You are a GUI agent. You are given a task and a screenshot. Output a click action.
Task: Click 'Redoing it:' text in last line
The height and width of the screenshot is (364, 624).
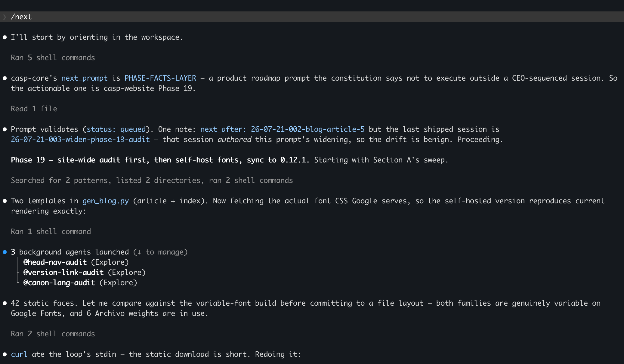[x=278, y=354]
